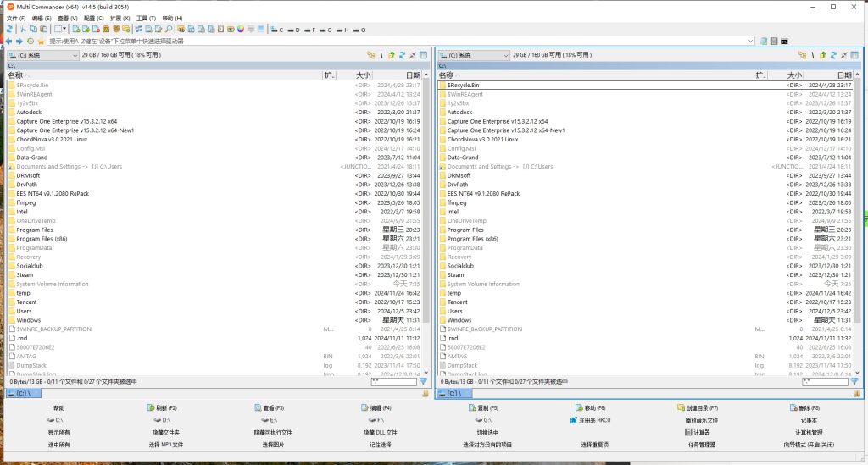Open left panel drive selector (C:) 系统
This screenshot has width=868, height=465.
(x=43, y=55)
